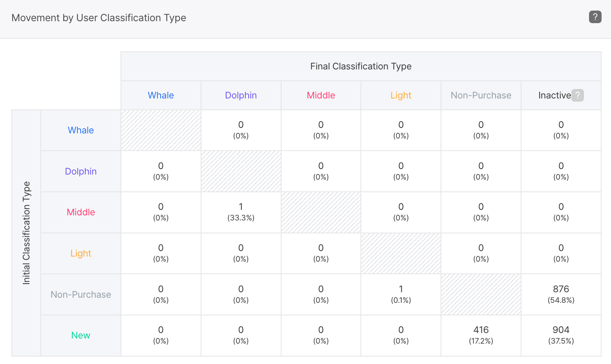Viewport: 611px width, 364px height.
Task: Click the Middle to Dolphin cell showing 33.3%
Action: tap(241, 212)
